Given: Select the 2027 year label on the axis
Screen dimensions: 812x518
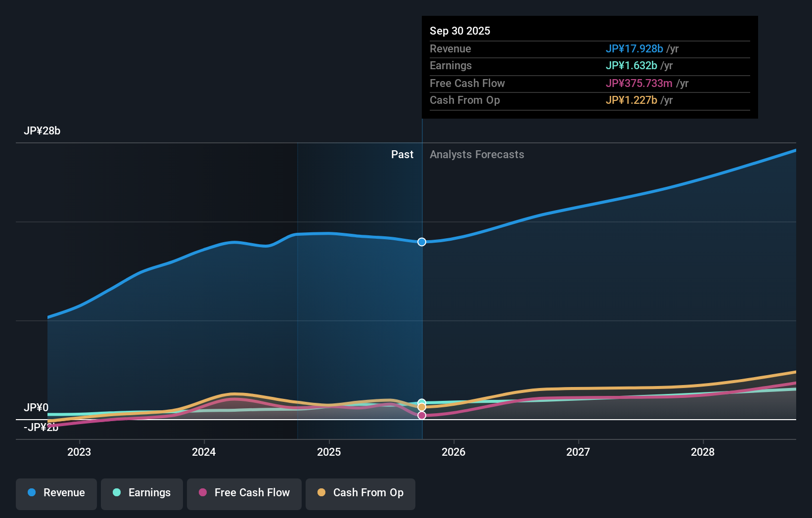Looking at the screenshot, I should click(x=579, y=452).
